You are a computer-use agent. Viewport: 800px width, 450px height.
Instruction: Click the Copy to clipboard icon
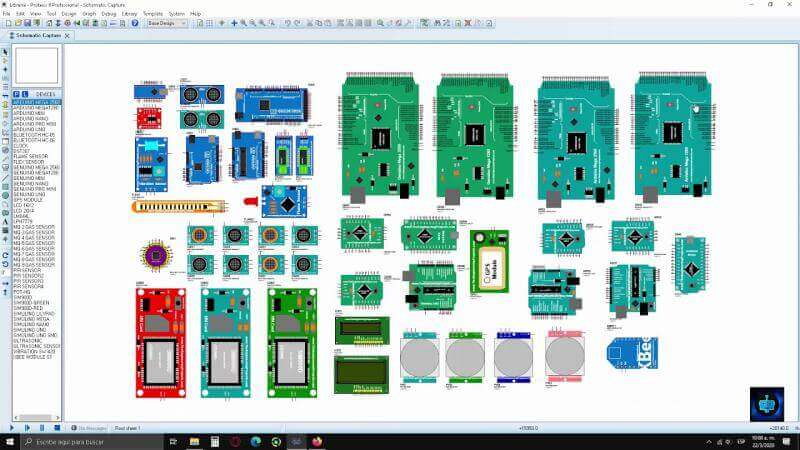318,23
